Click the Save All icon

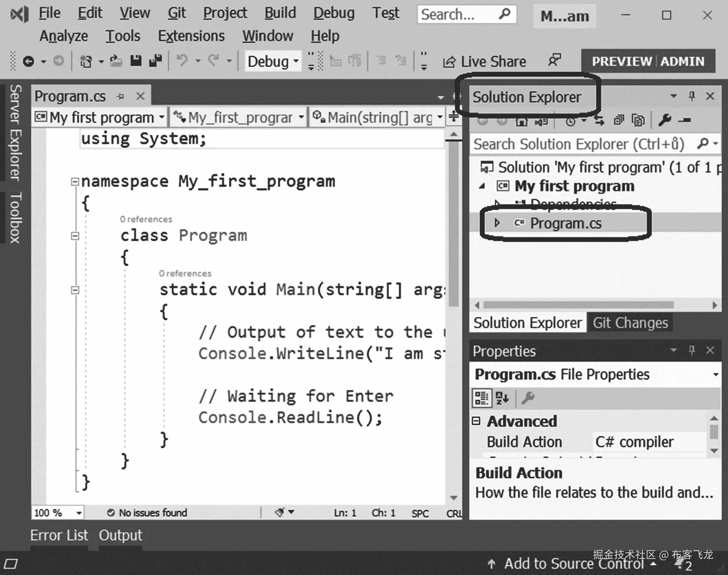coord(155,61)
